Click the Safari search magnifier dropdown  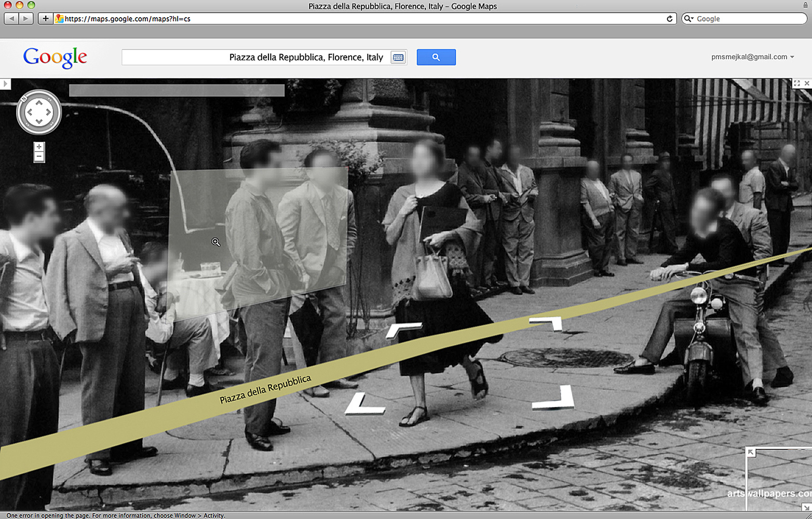pyautogui.click(x=689, y=19)
